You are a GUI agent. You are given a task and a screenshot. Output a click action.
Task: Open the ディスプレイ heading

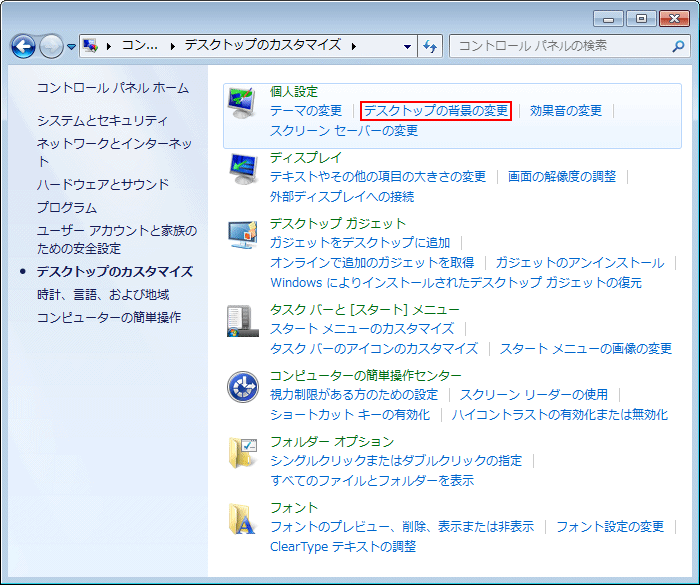coord(306,158)
